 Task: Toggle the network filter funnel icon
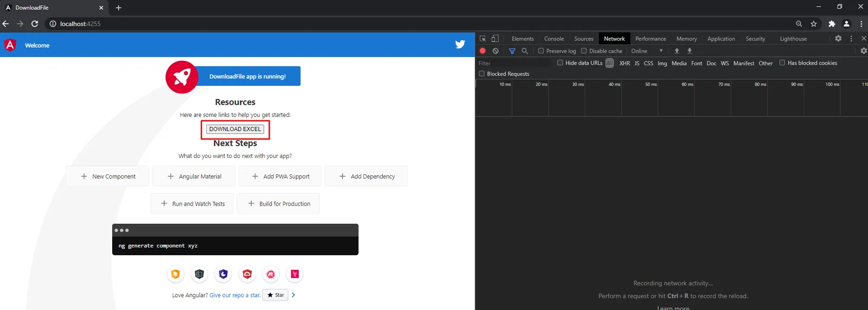pos(512,50)
